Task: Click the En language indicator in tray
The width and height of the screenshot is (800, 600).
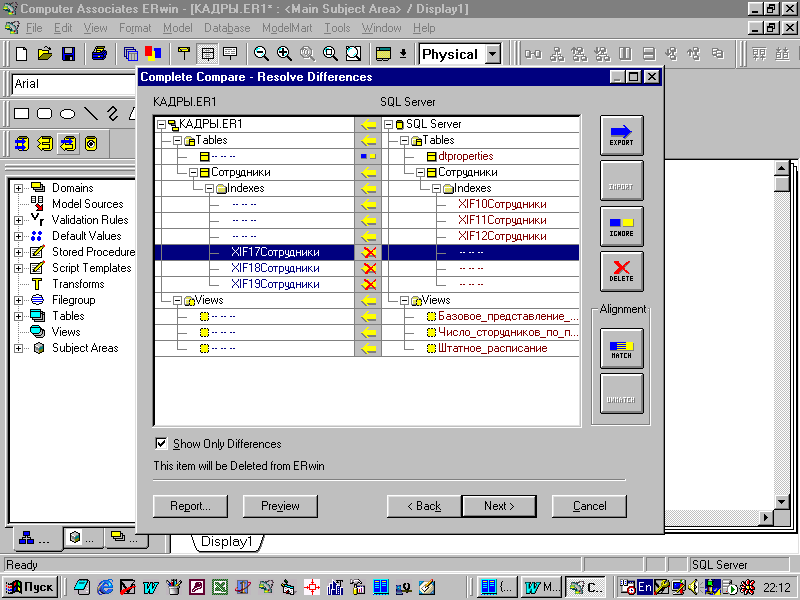Action: (644, 587)
